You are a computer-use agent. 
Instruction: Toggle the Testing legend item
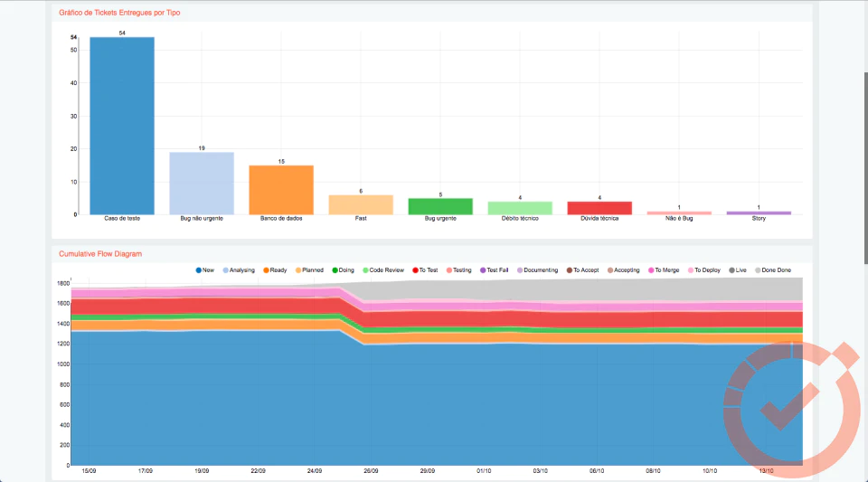point(459,270)
